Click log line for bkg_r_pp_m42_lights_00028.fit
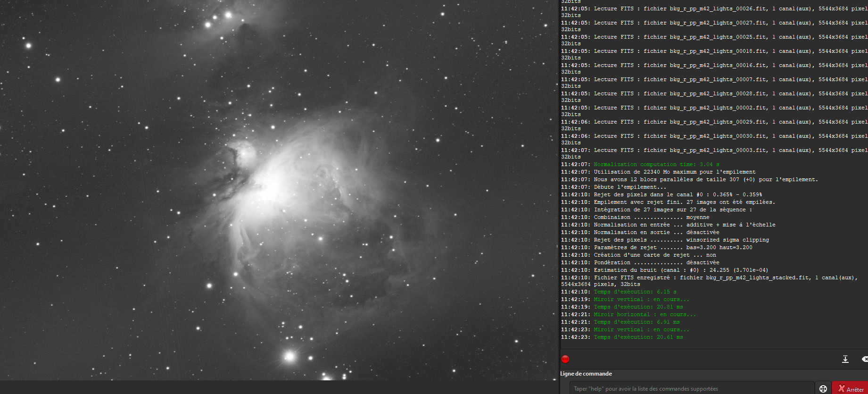 pyautogui.click(x=714, y=97)
